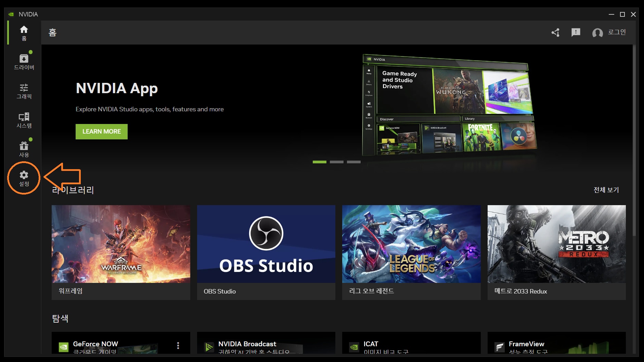Click the NVIDIA App banner heading

117,88
